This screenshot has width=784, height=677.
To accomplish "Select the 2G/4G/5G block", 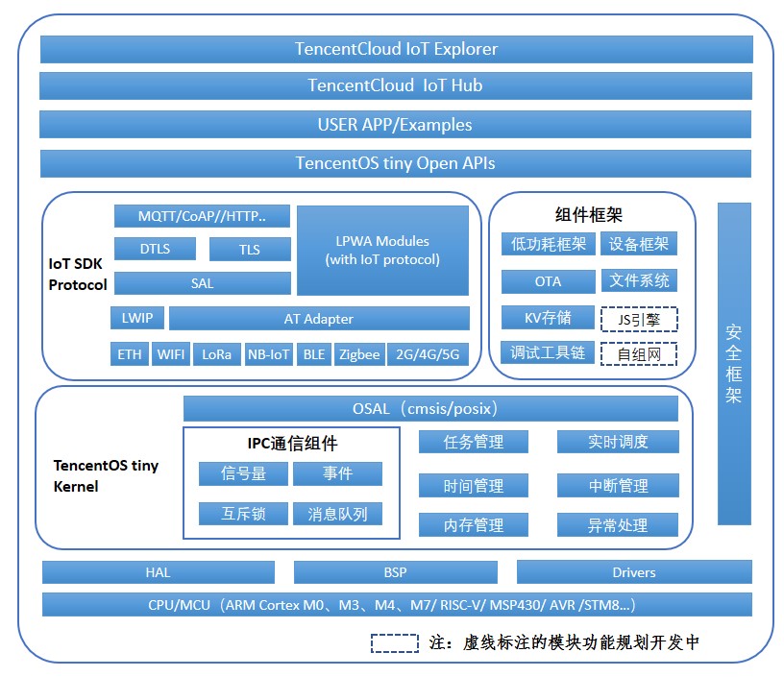I will [x=428, y=354].
